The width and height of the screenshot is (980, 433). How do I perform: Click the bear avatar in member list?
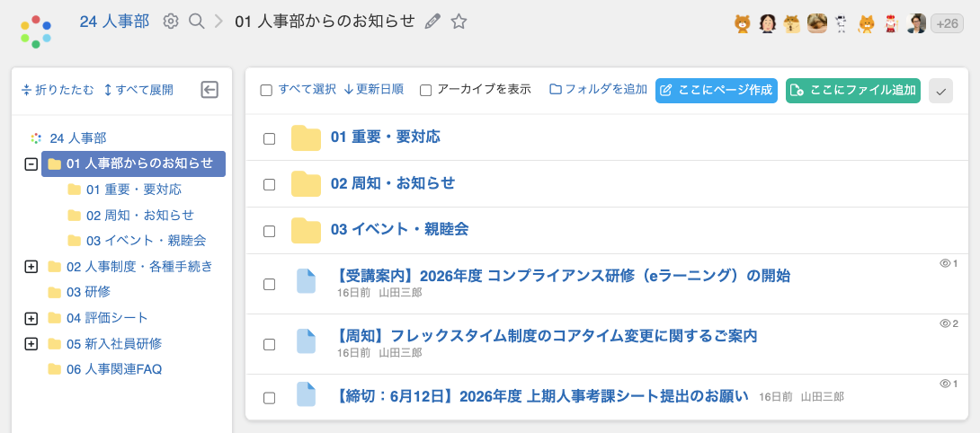(743, 23)
